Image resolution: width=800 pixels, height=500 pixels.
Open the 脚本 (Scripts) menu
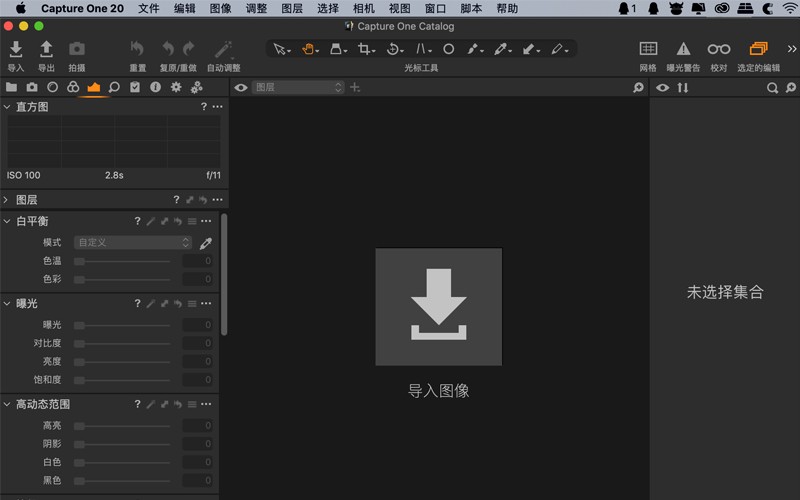click(x=471, y=8)
